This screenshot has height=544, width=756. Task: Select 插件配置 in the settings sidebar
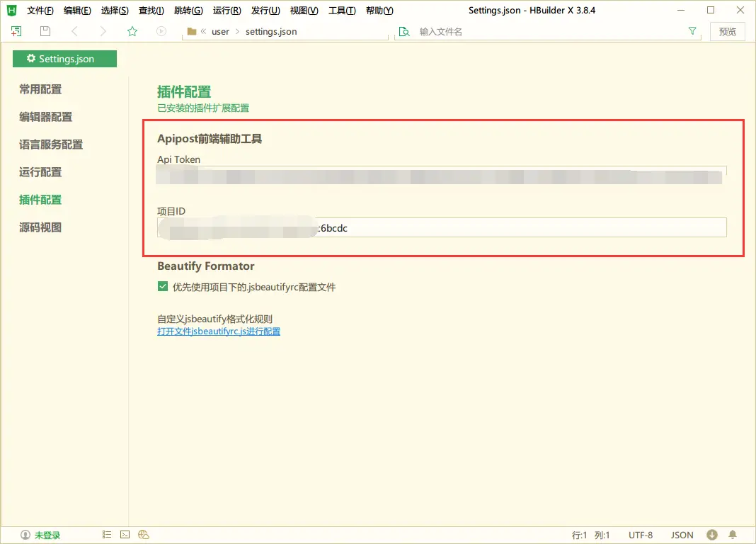[40, 200]
